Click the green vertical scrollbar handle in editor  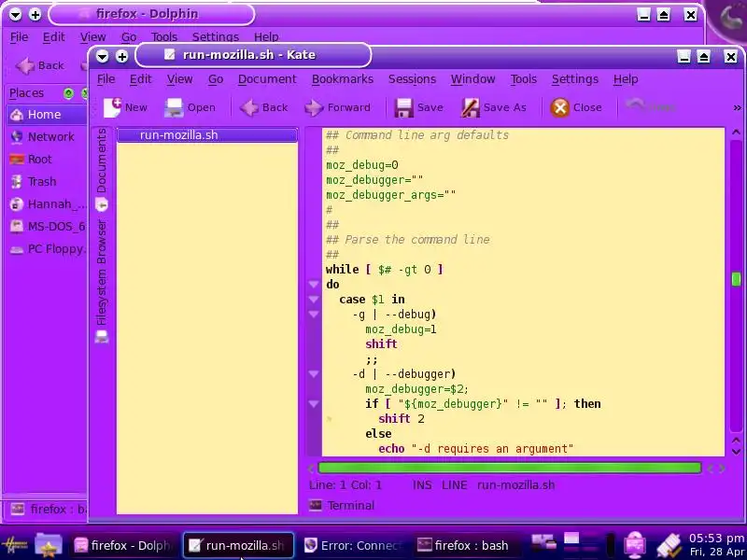(736, 279)
